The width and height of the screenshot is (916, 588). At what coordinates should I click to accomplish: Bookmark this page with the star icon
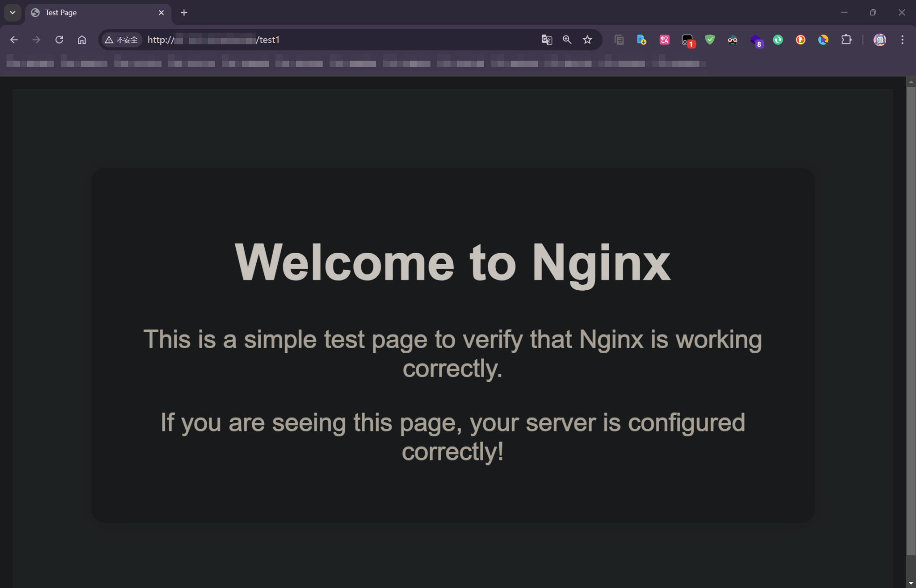[587, 40]
